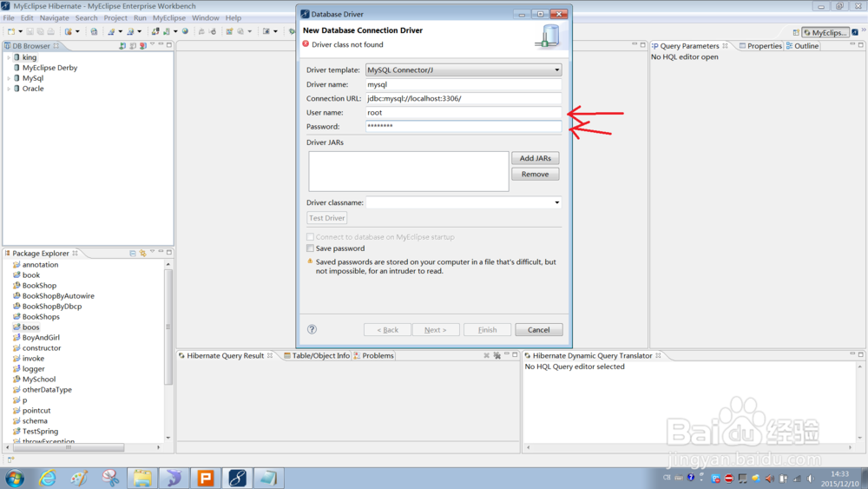The width and height of the screenshot is (868, 489).
Task: Expand the king node in DB Browser
Action: 9,57
